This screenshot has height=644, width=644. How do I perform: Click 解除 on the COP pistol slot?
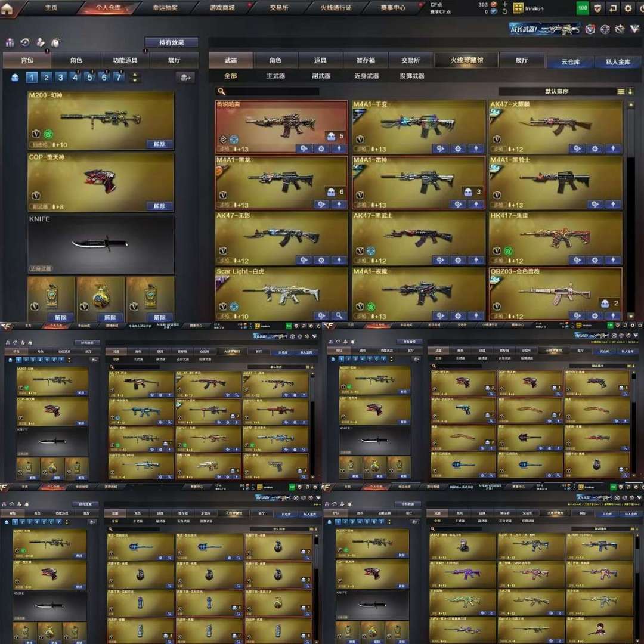pos(159,206)
